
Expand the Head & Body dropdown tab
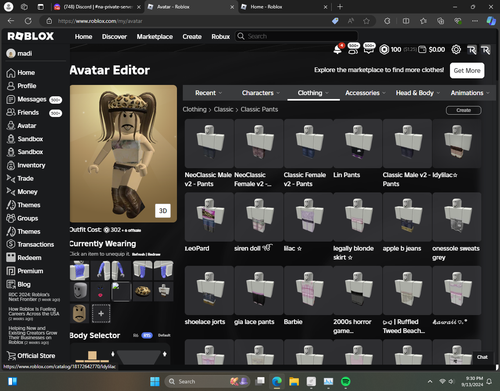[418, 93]
